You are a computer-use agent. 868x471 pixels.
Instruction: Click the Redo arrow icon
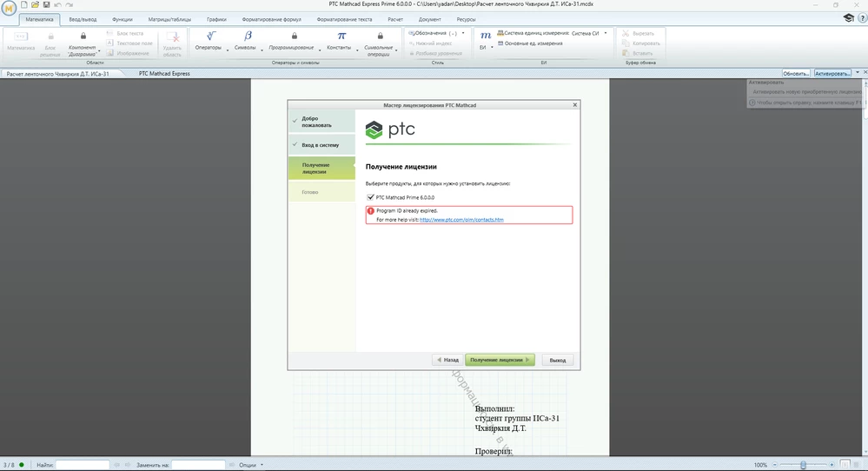[x=70, y=4]
